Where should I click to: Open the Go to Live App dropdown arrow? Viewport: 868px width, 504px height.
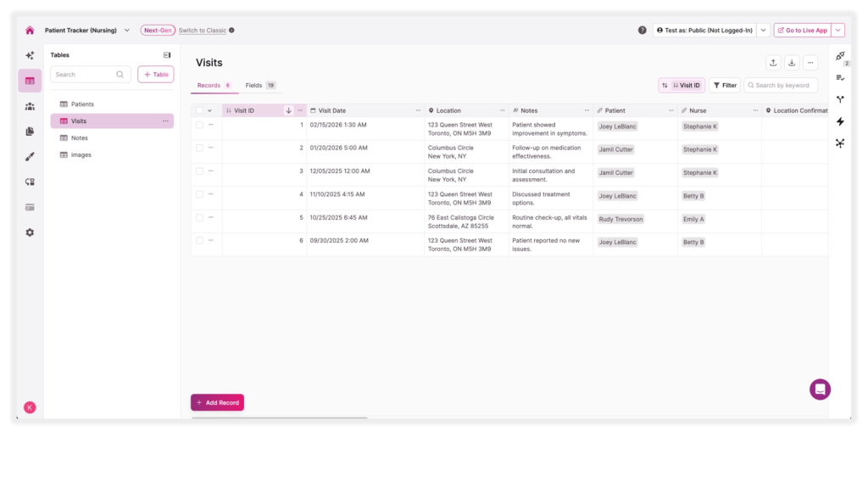click(x=839, y=30)
